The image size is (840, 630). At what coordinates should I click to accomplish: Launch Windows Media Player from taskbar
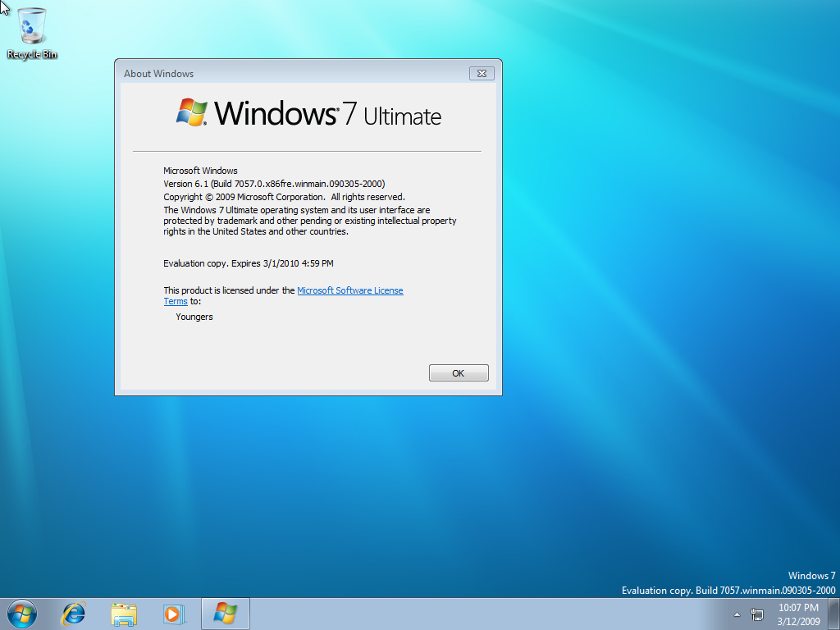174,614
